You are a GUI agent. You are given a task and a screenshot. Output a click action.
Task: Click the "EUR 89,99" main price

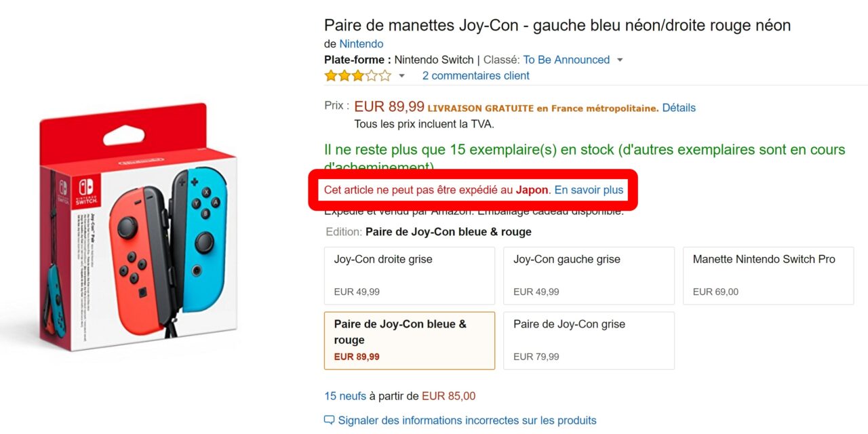(389, 106)
